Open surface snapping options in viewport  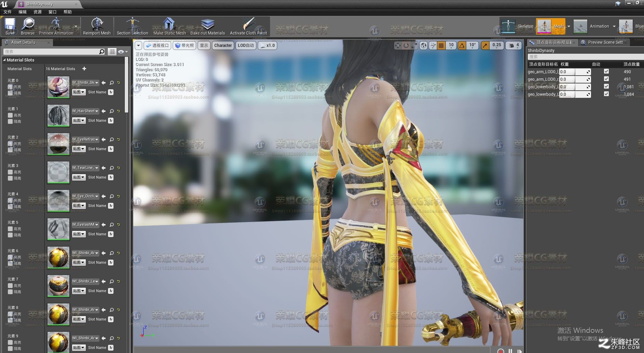[x=433, y=45]
